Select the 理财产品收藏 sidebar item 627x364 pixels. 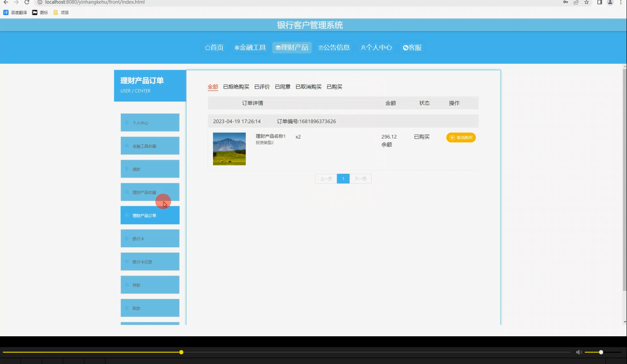[x=150, y=192]
